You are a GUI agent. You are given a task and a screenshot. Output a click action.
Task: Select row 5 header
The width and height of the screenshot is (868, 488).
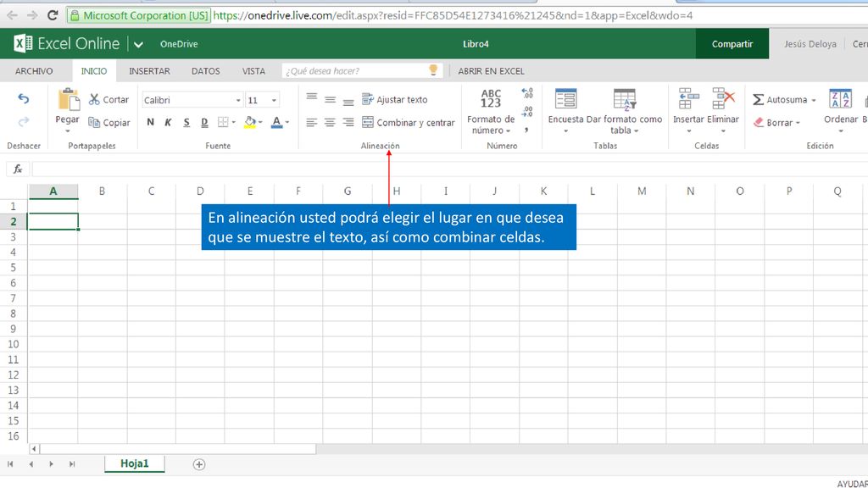(x=14, y=268)
